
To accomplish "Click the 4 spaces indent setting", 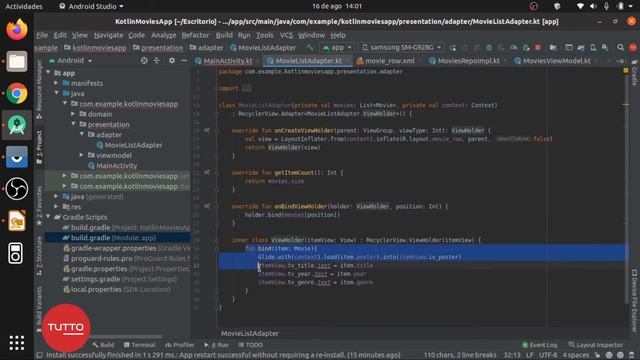I will click(x=576, y=355).
